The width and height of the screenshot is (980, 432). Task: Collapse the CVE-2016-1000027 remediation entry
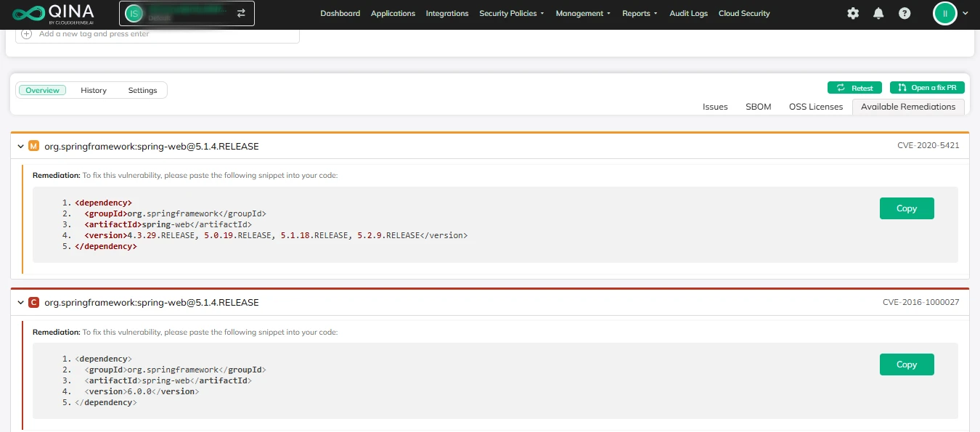point(21,302)
